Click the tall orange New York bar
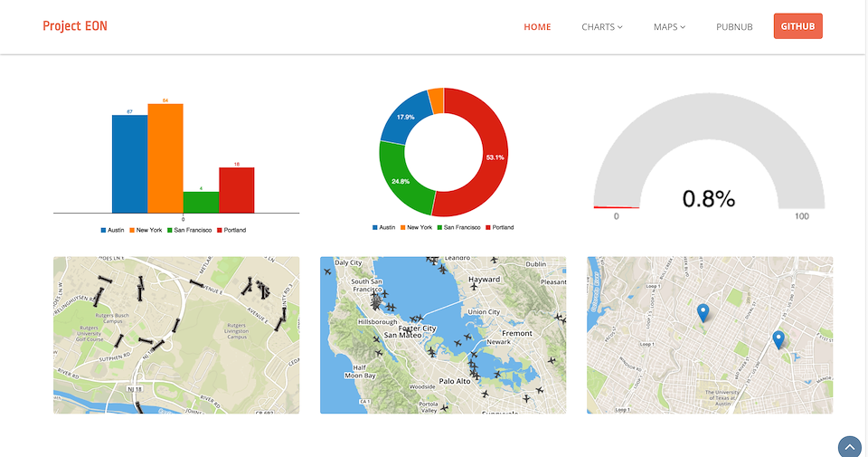Viewport: 868px width, 457px height. click(165, 157)
